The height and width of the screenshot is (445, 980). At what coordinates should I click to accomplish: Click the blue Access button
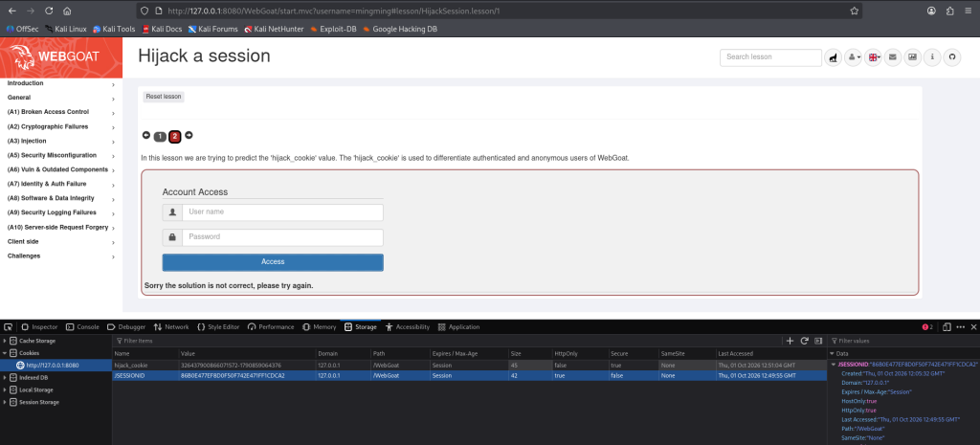pyautogui.click(x=273, y=262)
